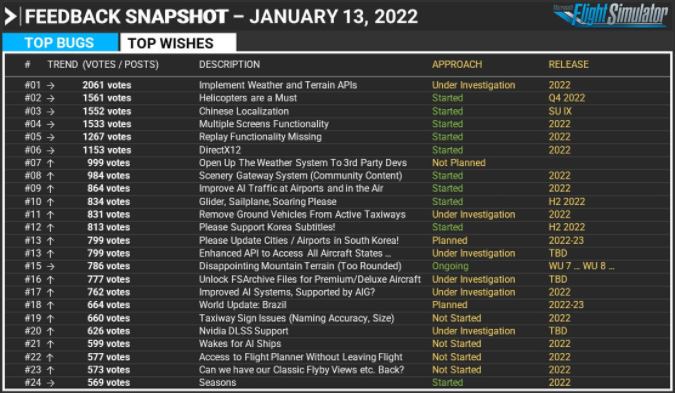This screenshot has height=393, width=675.
Task: Click the upward trend arrow on row #07
Action: 50,163
